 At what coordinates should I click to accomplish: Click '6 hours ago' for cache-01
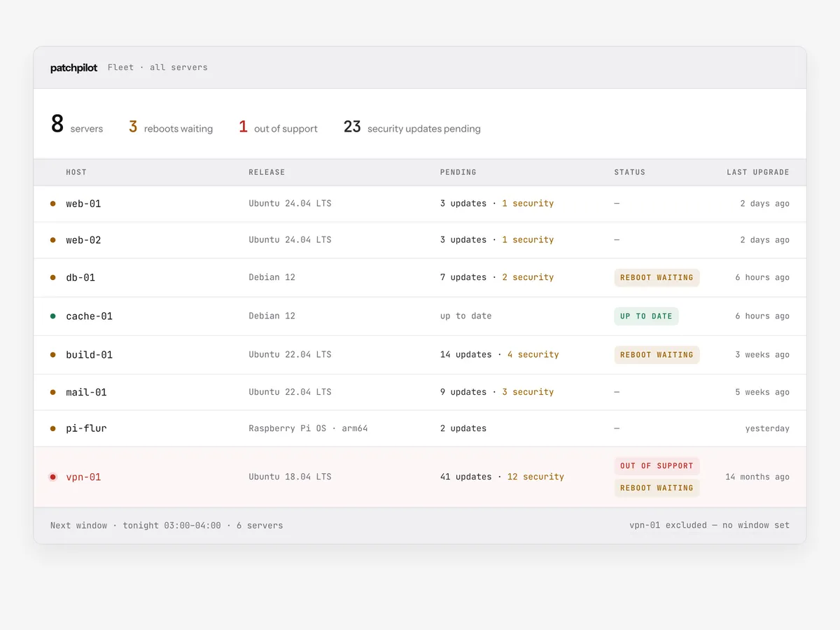(x=762, y=316)
